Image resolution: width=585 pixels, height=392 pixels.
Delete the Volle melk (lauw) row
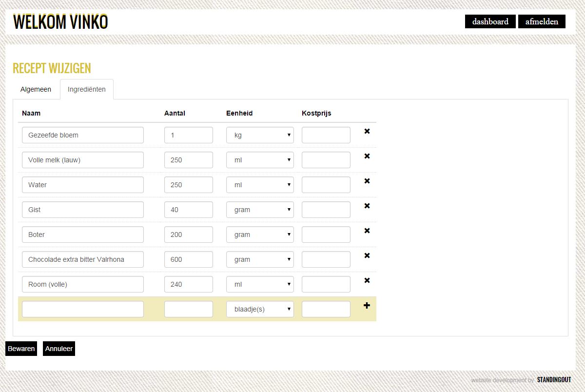[x=367, y=156]
